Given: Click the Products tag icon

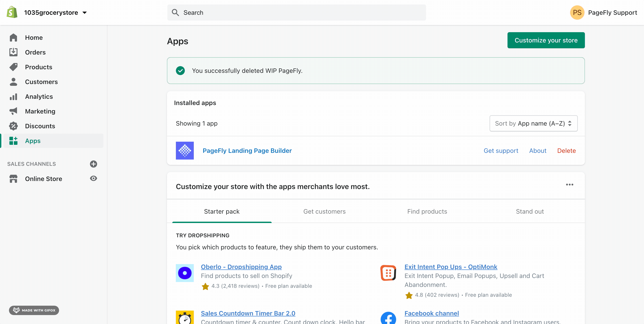Looking at the screenshot, I should point(13,67).
